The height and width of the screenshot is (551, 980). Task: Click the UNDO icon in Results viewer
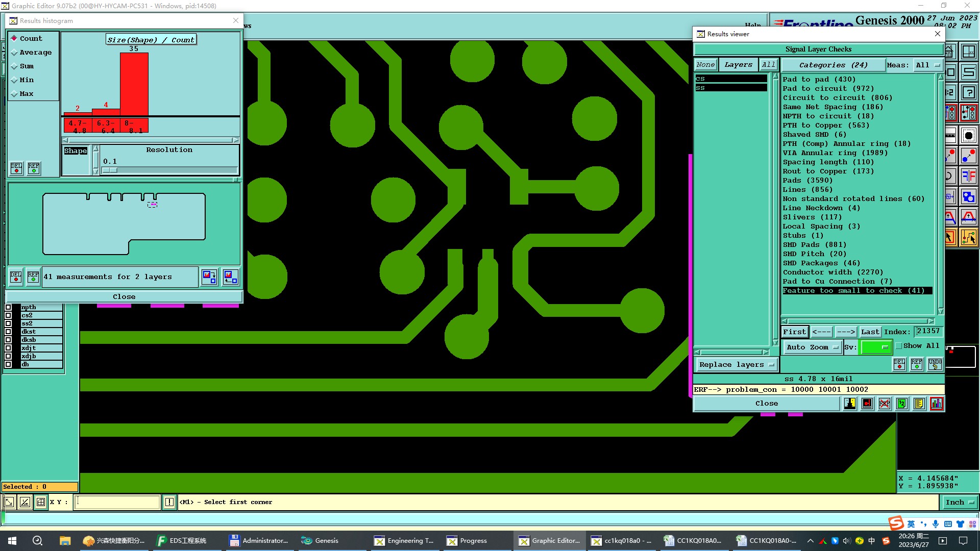935,364
